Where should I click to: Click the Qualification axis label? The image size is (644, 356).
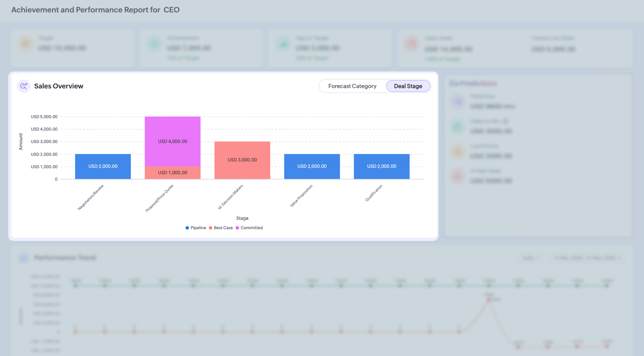374,193
